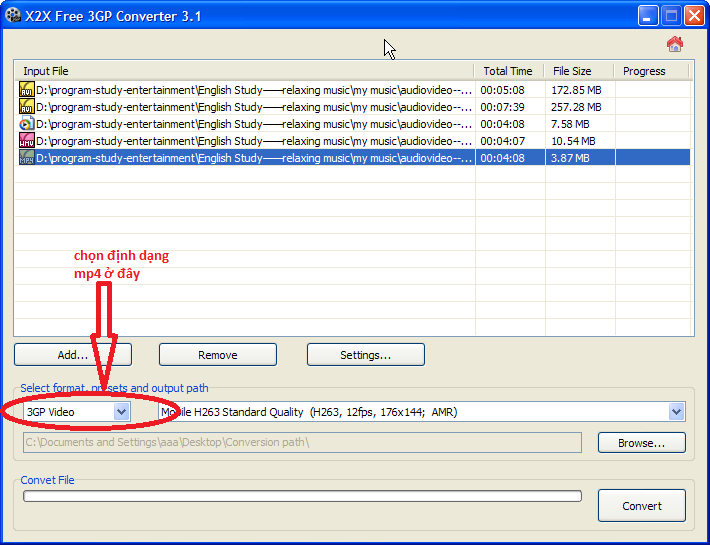This screenshot has height=545, width=710.
Task: Open the Settings... dialog
Action: coord(366,354)
